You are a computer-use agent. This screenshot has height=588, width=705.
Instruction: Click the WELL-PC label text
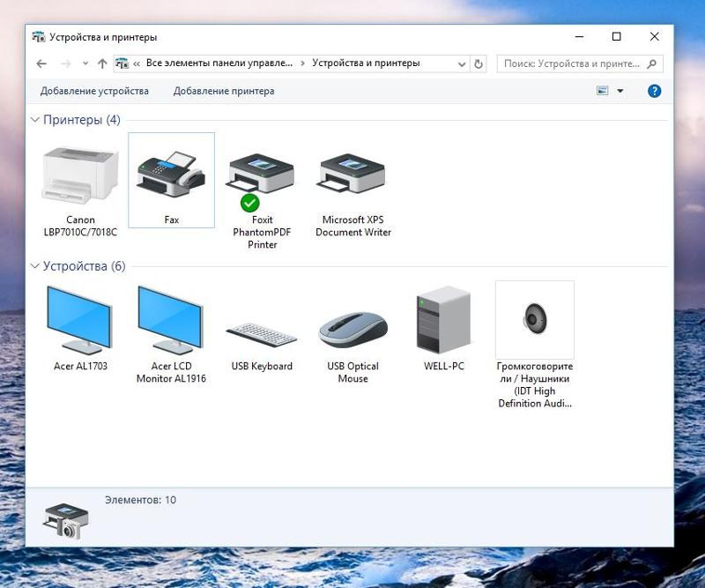[444, 366]
